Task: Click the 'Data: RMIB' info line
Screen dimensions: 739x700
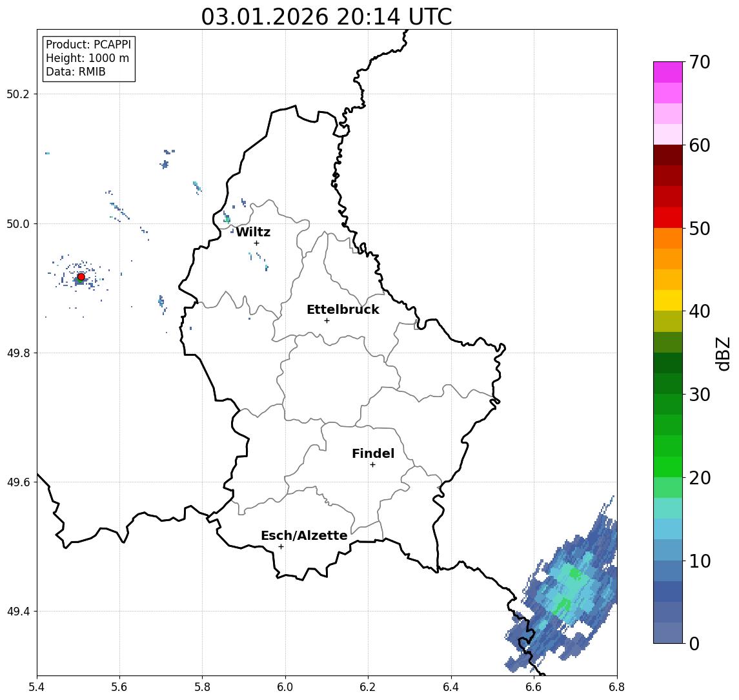Action: 76,72
